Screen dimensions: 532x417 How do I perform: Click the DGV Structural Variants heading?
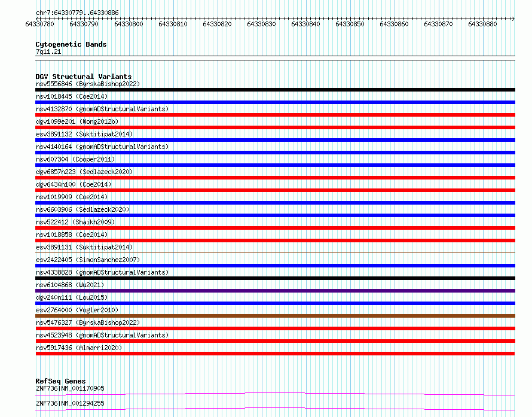(84, 77)
